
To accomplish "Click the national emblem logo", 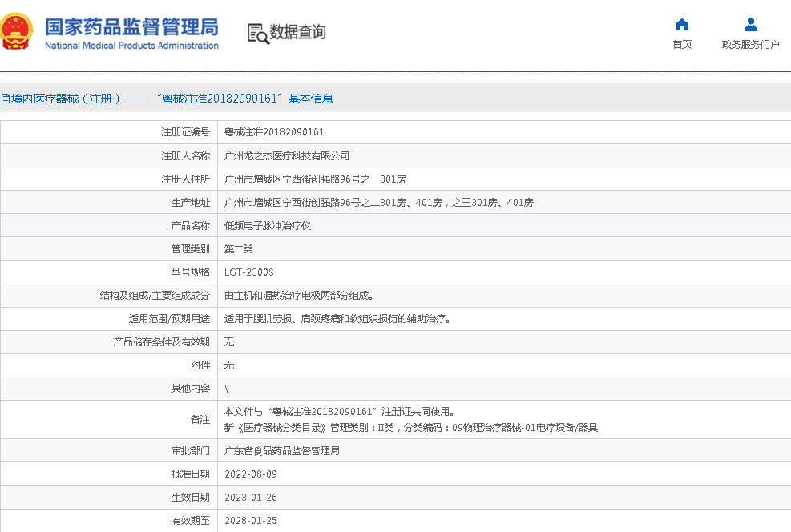I will (x=16, y=31).
